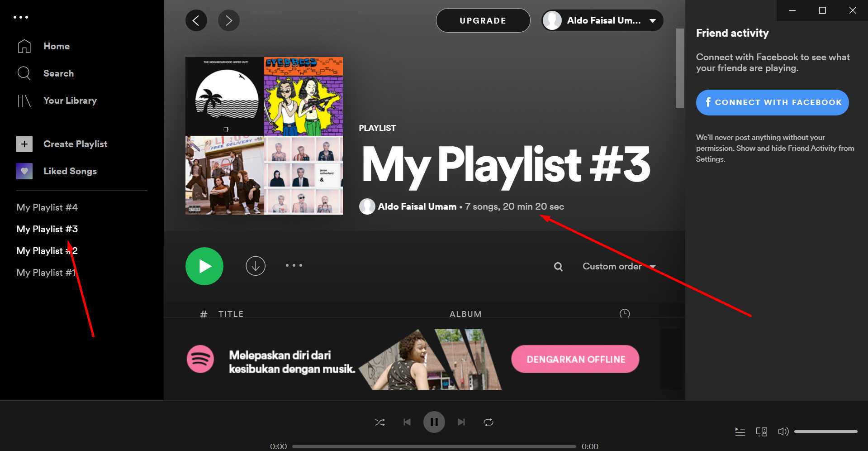This screenshot has width=868, height=451.
Task: Toggle repeat mode
Action: [489, 422]
